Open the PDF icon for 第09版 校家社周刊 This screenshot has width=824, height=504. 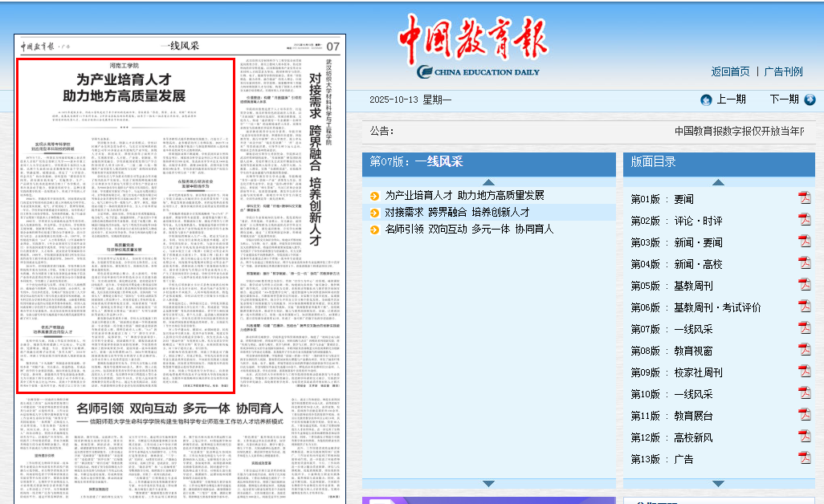pyautogui.click(x=804, y=372)
